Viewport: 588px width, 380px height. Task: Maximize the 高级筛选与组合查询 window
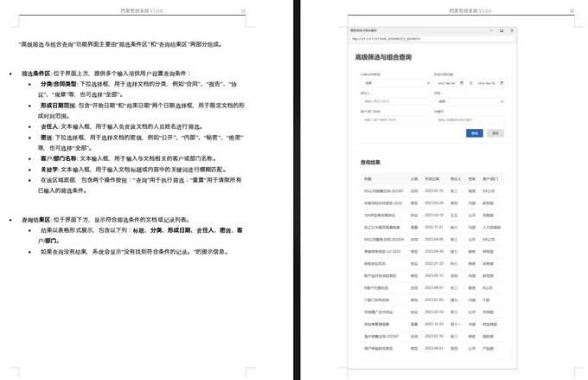[502, 30]
